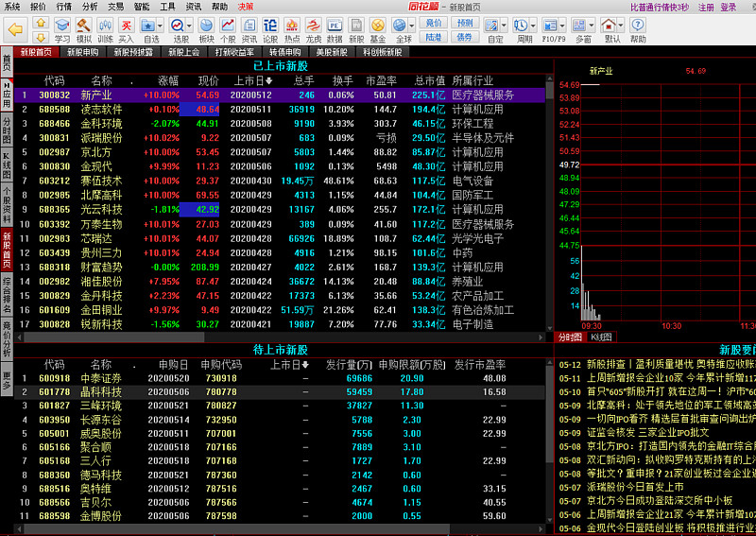Screen dimensions: 756x536
Task: Click the small down arrow toolbar icon
Action: coord(41,37)
